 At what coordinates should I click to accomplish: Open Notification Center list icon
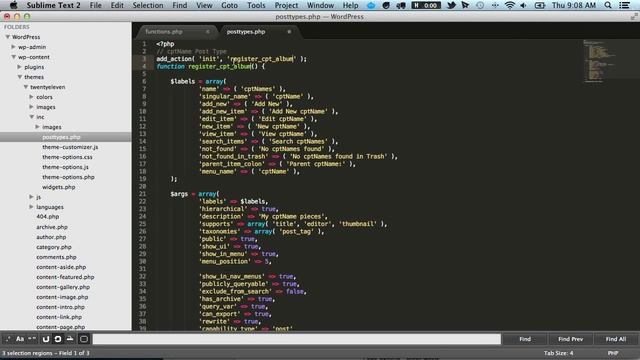pos(624,5)
